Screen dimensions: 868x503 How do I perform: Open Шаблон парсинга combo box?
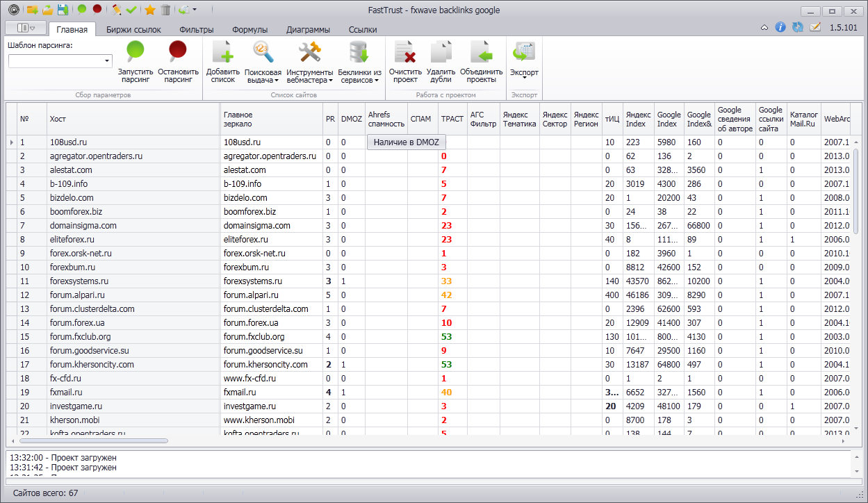click(x=60, y=61)
